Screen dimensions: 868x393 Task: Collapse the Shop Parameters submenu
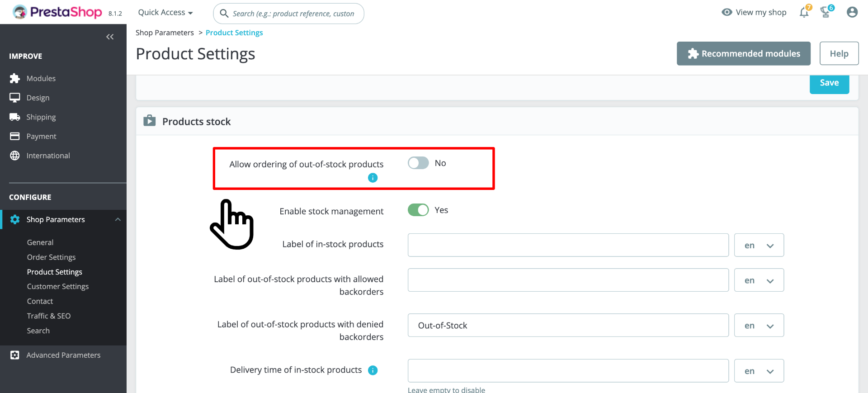[118, 219]
